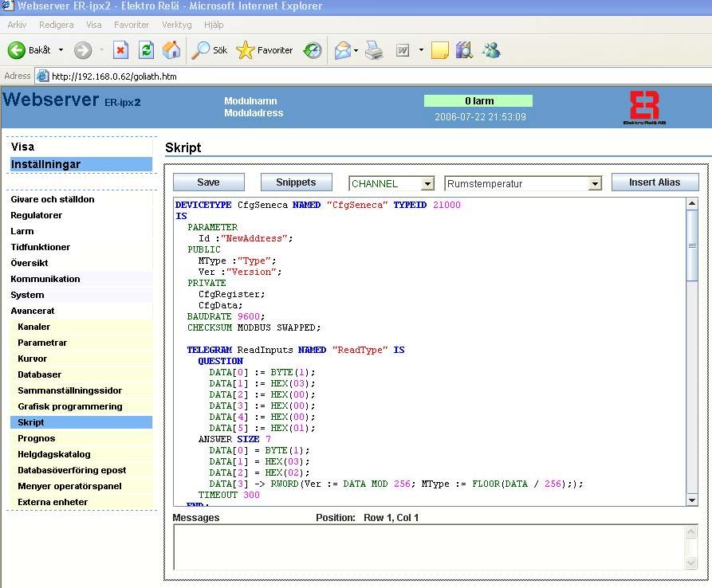Open the Snippets button
The image size is (712, 588).
pos(296,182)
